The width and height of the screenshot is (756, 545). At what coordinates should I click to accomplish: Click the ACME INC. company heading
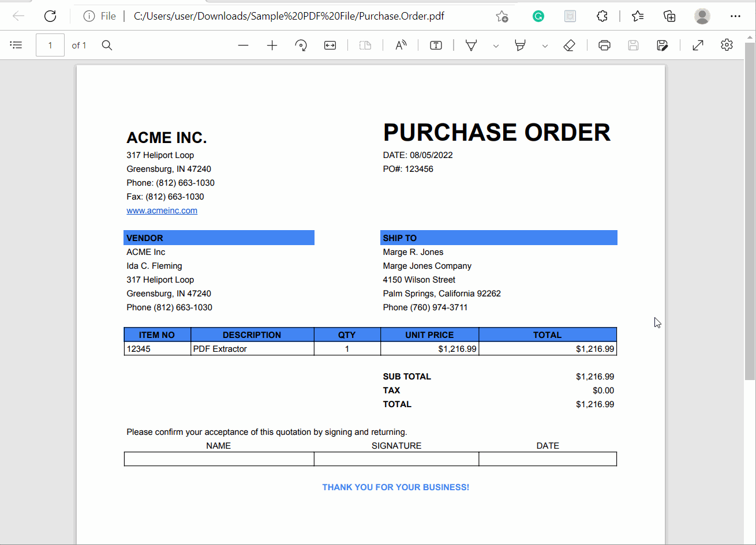167,138
